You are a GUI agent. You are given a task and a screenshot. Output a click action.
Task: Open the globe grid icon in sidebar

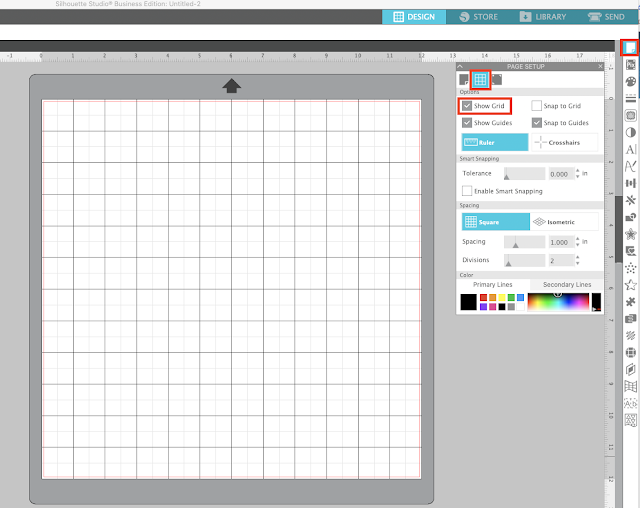pos(631,352)
